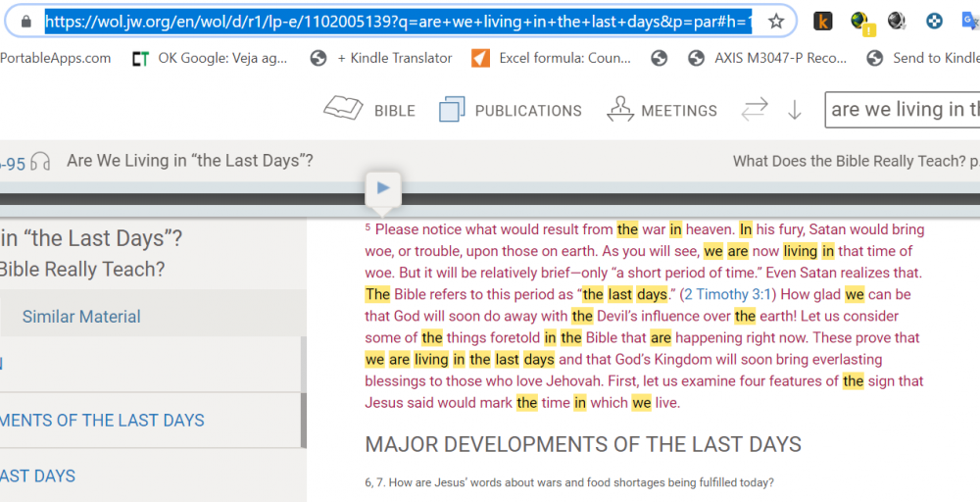Click the sync arrows icon in navigation
The height and width of the screenshot is (502, 980).
click(755, 110)
